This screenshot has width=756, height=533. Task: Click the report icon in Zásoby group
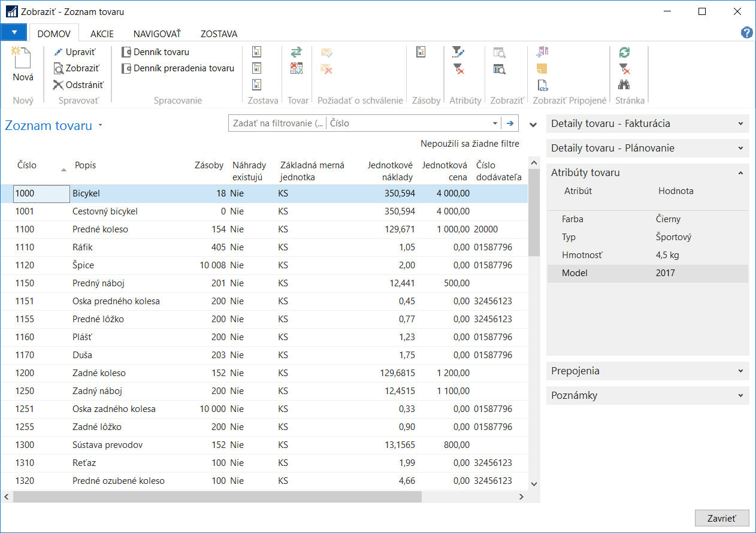coord(421,52)
